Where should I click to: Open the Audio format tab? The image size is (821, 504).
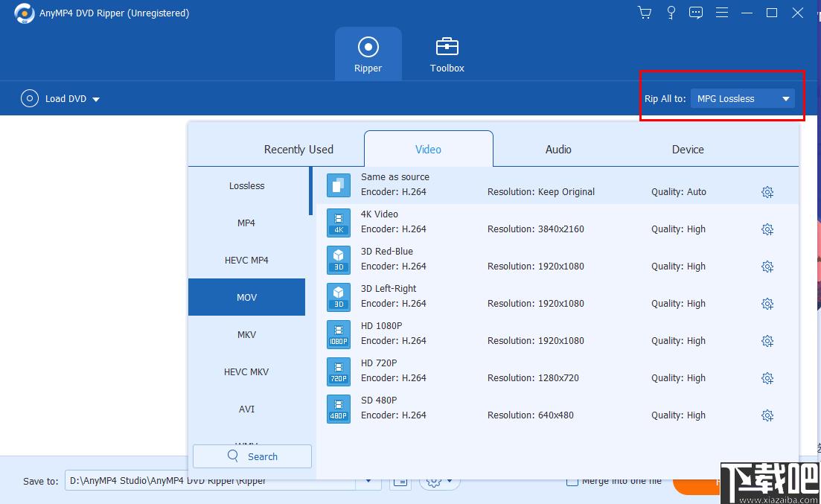(558, 150)
